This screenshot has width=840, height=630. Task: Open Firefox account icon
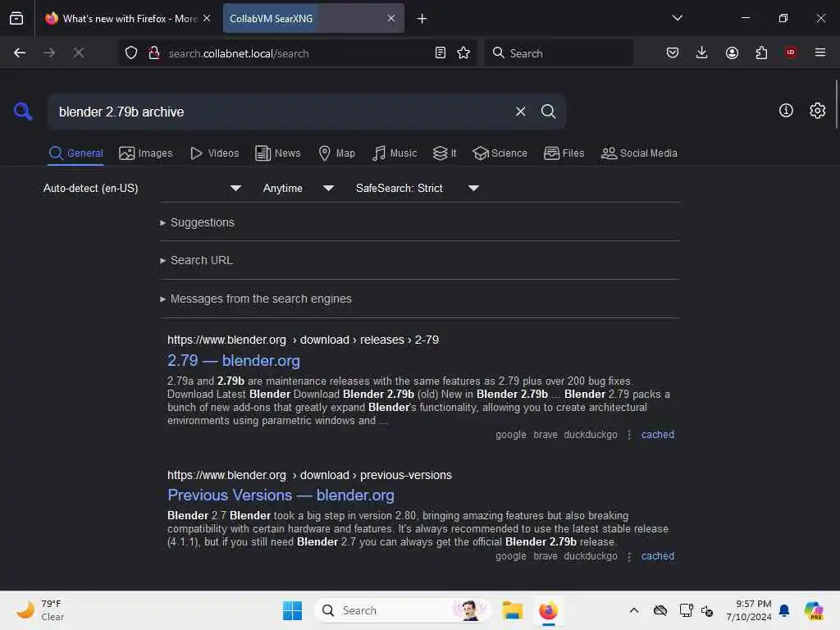(732, 52)
